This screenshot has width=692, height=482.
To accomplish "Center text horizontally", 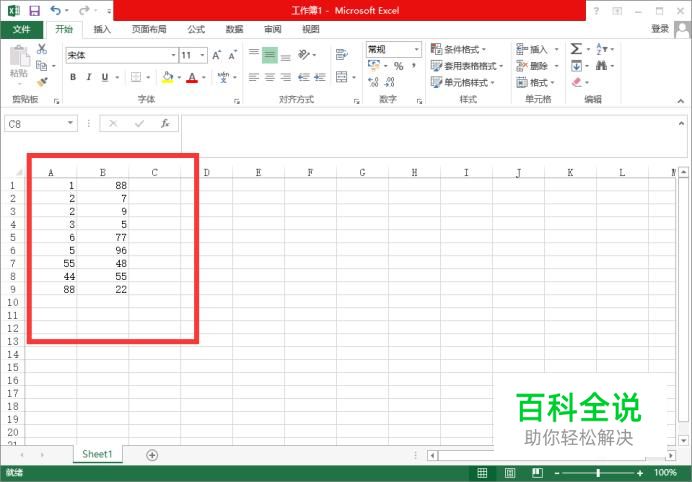I will [x=270, y=77].
